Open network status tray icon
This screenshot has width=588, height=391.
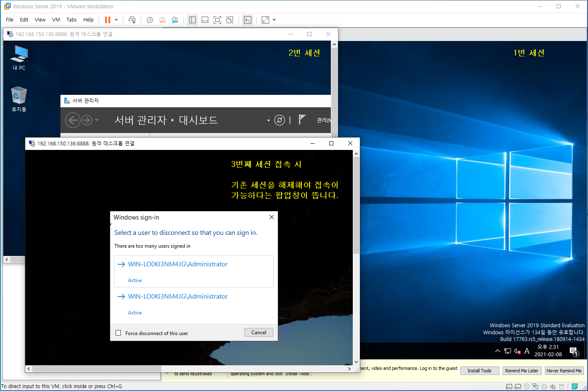508,351
